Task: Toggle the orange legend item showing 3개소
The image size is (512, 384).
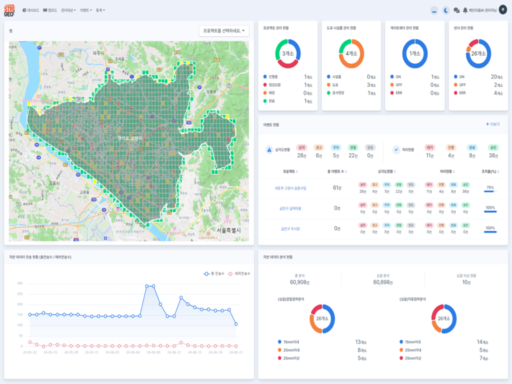Action: 351,85
